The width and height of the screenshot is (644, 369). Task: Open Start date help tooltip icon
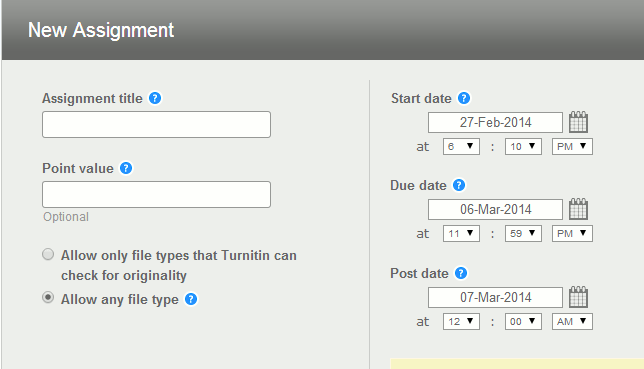point(464,98)
